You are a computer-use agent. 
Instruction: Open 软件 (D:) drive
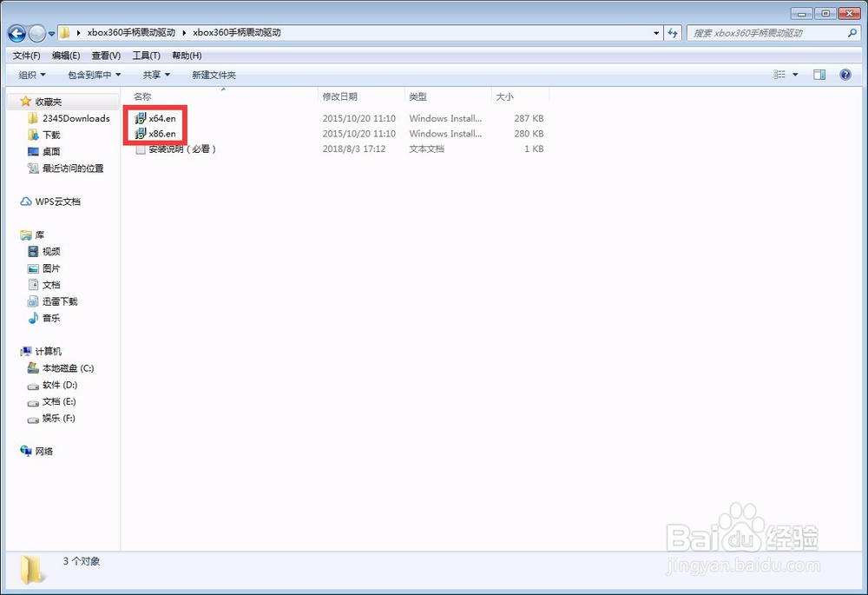pos(60,385)
